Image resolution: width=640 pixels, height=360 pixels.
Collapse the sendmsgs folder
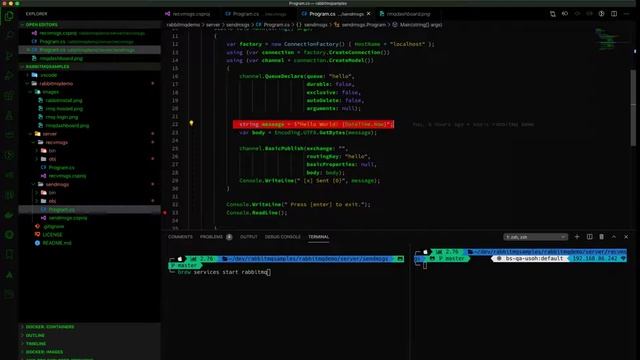pyautogui.click(x=57, y=184)
